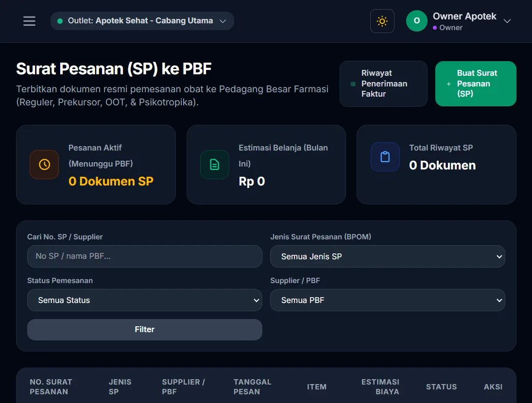Viewport: 532px width, 403px height.
Task: Click the 0 Dokumen total value
Action: (443, 166)
